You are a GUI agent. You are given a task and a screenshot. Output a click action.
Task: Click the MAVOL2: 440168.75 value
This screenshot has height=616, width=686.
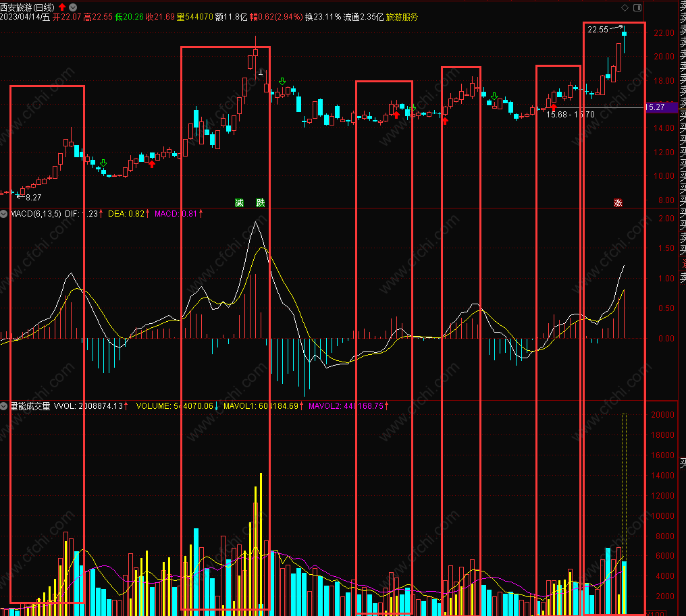pyautogui.click(x=346, y=406)
